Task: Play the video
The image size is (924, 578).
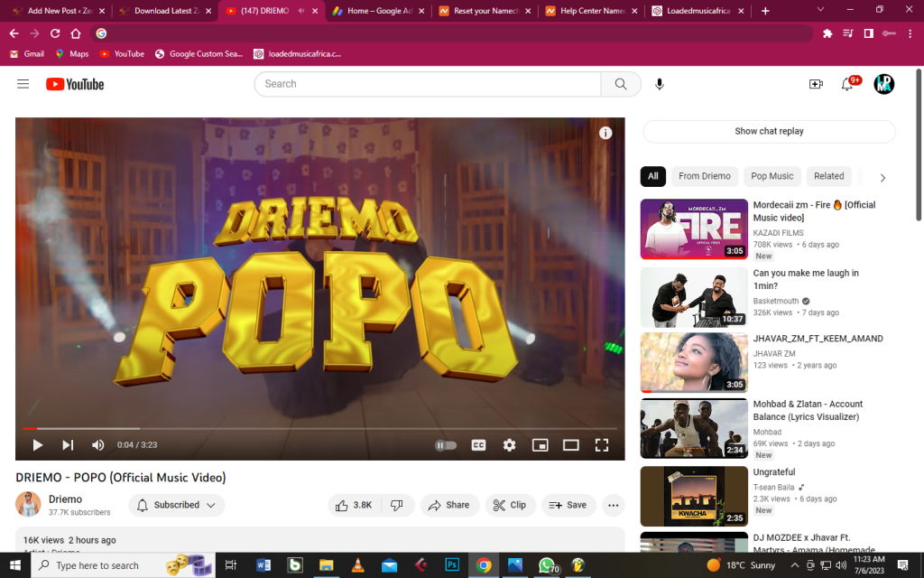Action: (37, 444)
